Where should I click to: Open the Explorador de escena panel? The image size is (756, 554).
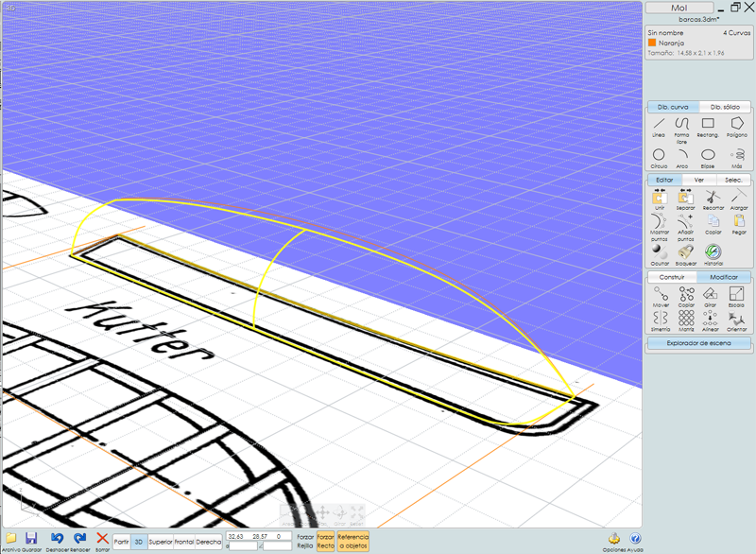click(698, 343)
